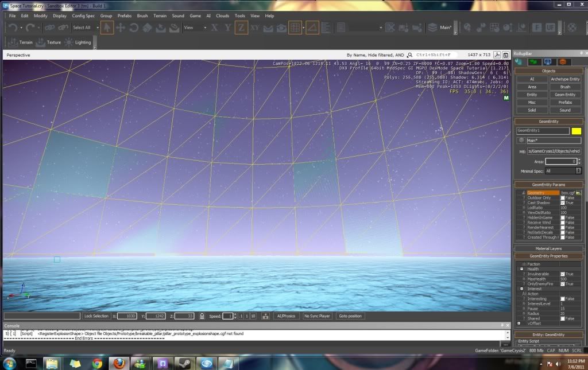Lock movement to the X axis
This screenshot has width=588, height=370.
coord(215,28)
